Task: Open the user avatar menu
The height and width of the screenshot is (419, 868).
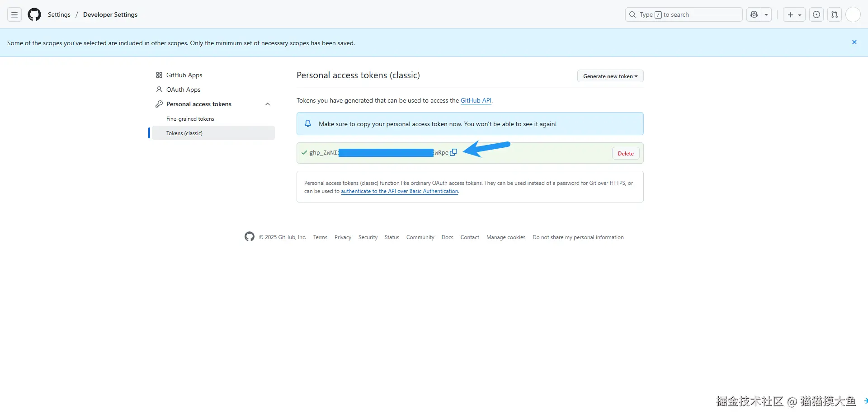Action: coord(853,15)
